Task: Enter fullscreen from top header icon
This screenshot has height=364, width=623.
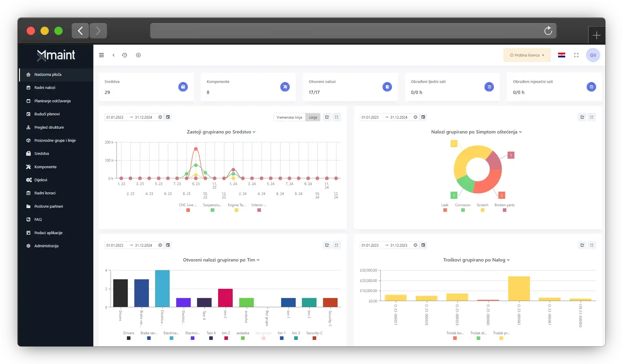Action: (x=576, y=55)
